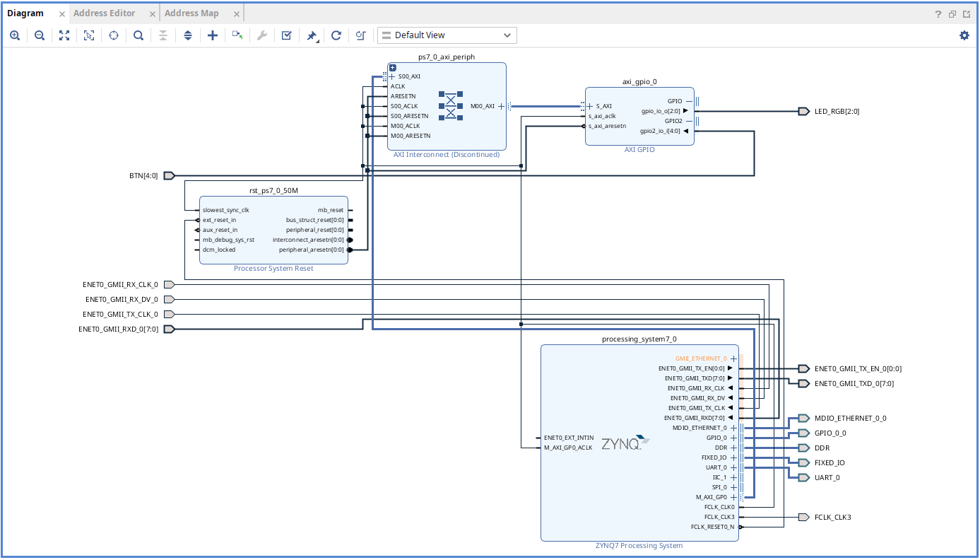Screen dimensions: 980x560
Task: Open the Default View dropdown
Action: click(447, 35)
